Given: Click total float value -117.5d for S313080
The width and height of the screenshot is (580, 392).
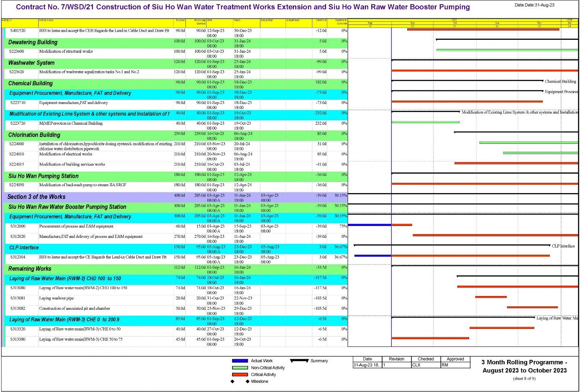Looking at the screenshot, I should point(320,288).
